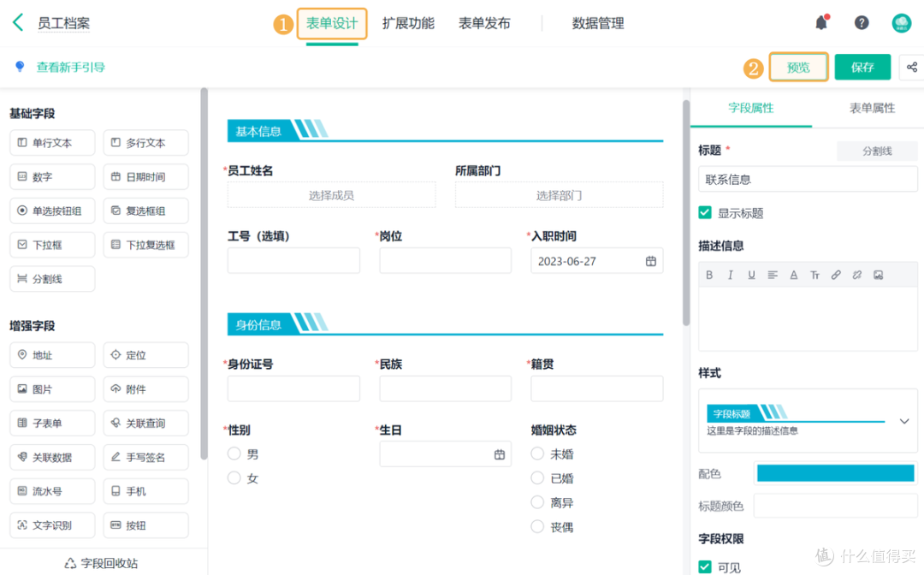Add a 定位 field

tap(145, 355)
